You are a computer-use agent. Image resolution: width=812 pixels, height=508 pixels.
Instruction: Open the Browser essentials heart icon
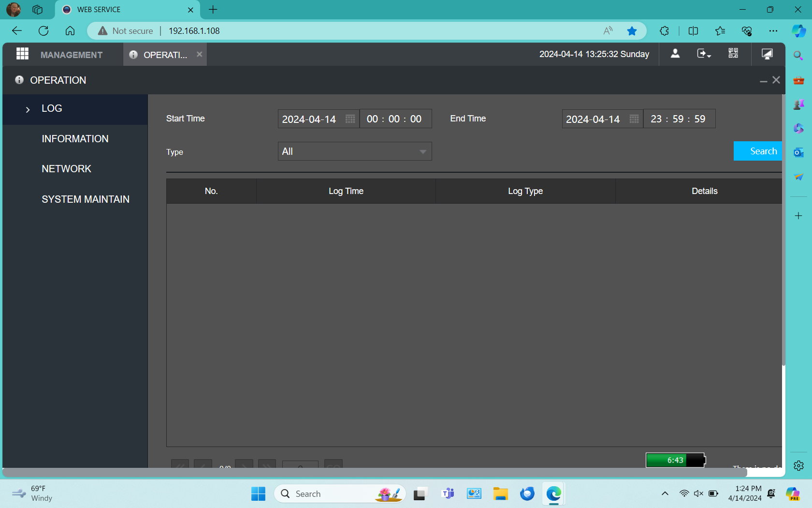(x=747, y=31)
